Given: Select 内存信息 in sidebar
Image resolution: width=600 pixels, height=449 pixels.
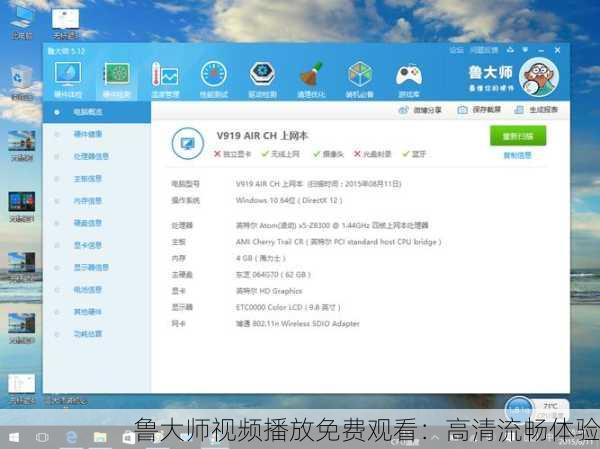Looking at the screenshot, I should pos(88,201).
